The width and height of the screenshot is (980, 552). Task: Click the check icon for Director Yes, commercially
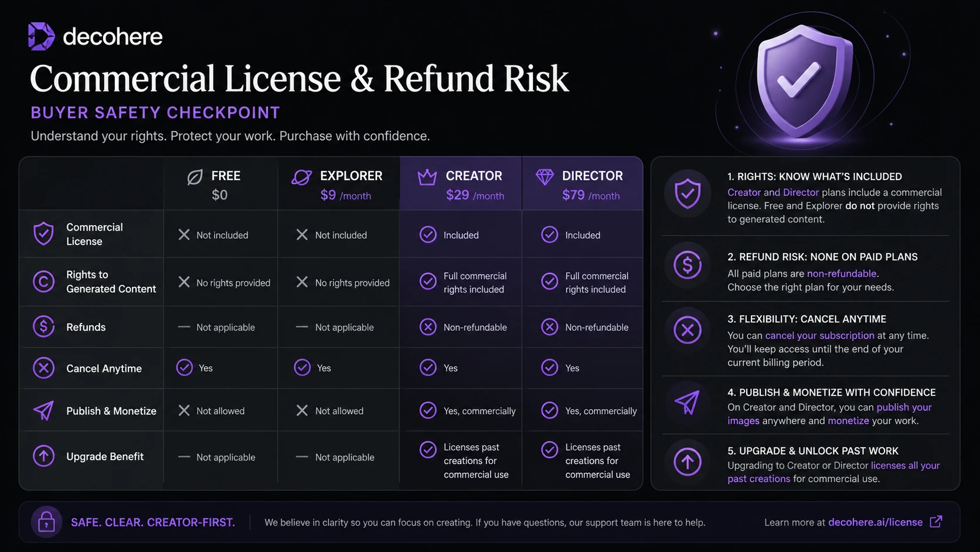[549, 410]
